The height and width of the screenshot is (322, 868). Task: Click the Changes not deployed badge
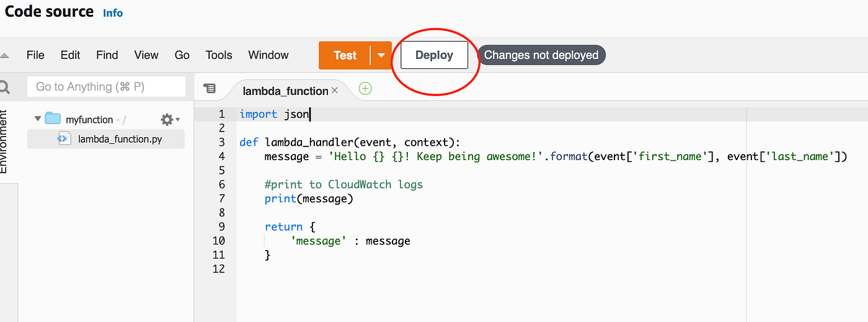point(541,55)
